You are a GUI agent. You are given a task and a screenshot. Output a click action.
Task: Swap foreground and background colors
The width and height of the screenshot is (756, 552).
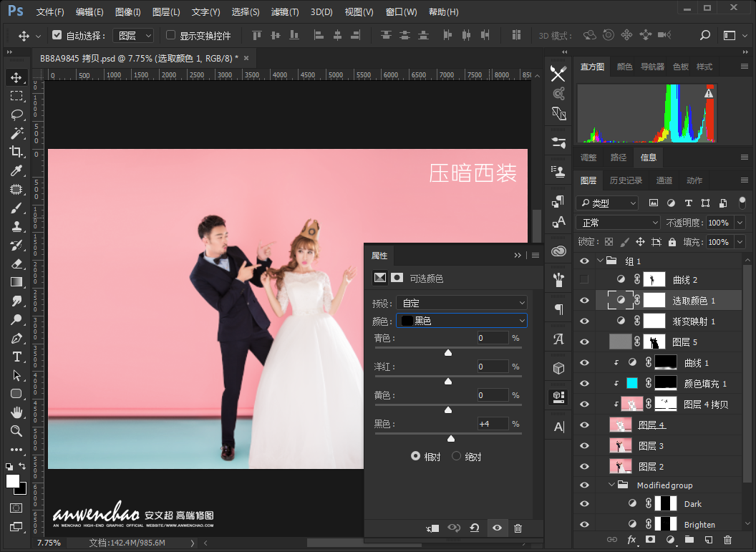[x=22, y=465]
